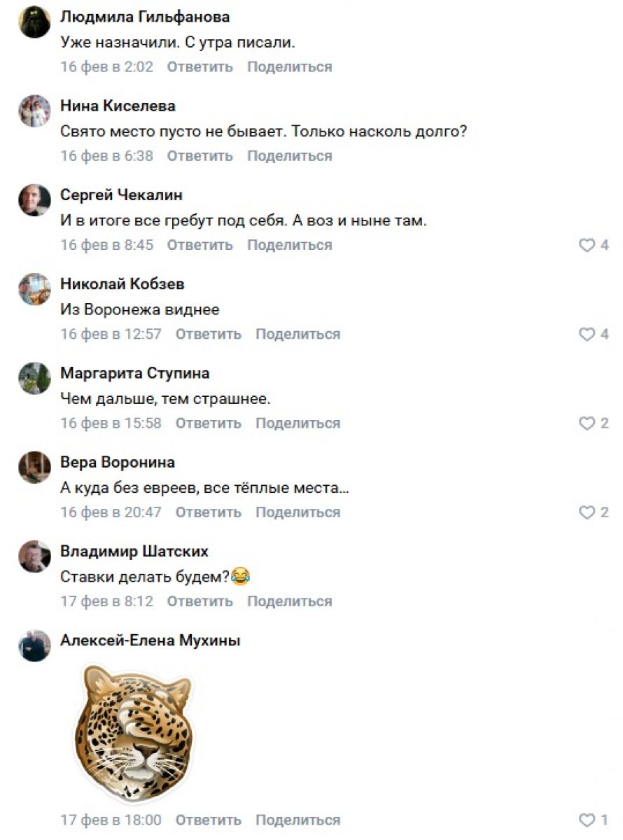Open Людмила Гильфанова's avatar

tap(34, 22)
